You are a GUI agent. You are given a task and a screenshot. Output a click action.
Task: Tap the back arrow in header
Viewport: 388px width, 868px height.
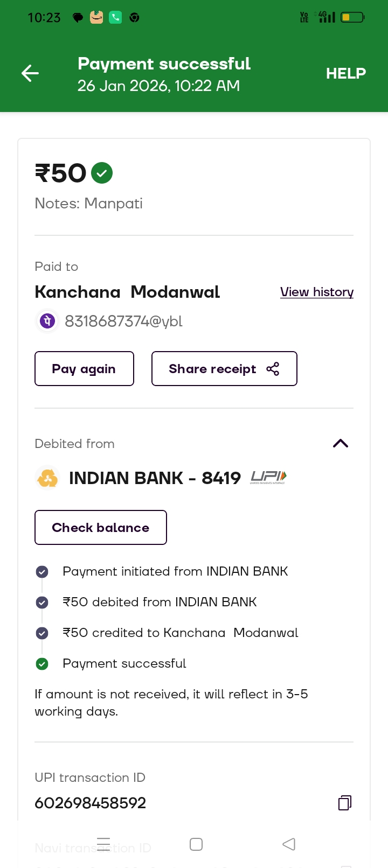click(x=30, y=73)
